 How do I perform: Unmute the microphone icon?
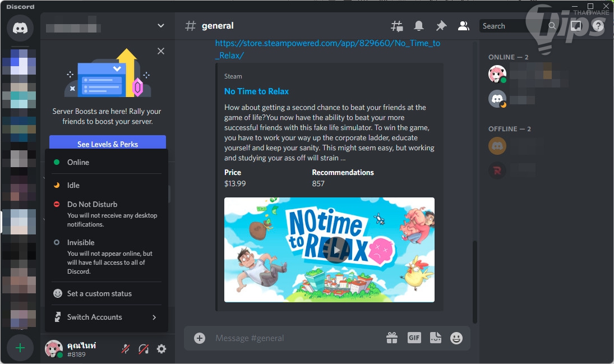126,349
